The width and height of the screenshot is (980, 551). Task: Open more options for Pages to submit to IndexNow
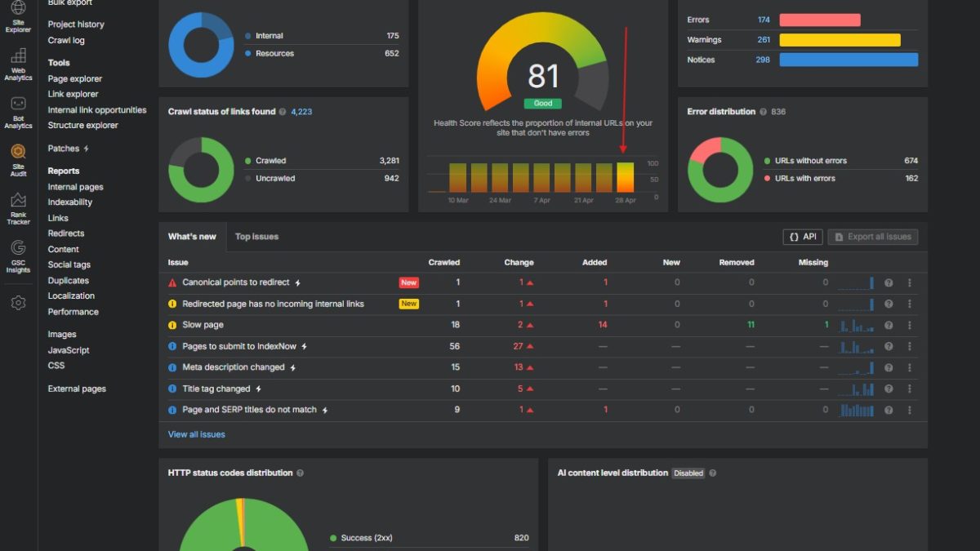909,346
